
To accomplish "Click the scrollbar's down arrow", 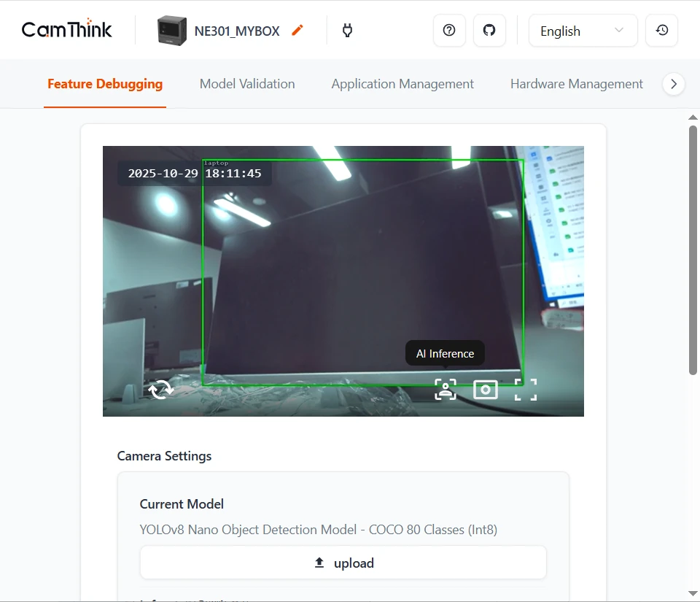I will tap(693, 593).
